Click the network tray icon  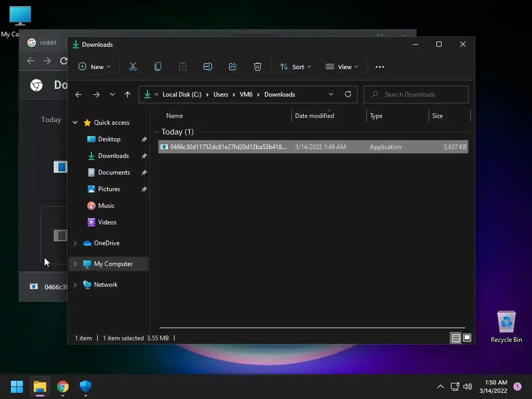(x=455, y=387)
